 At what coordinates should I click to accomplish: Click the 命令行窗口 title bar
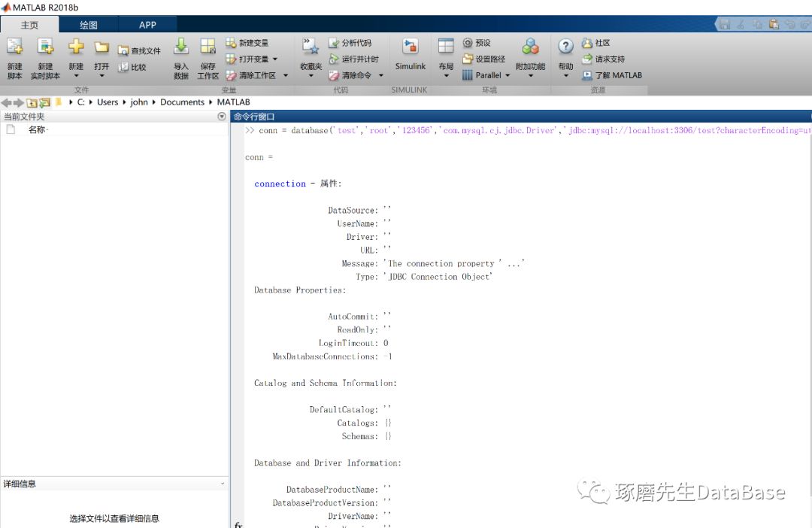click(x=520, y=117)
